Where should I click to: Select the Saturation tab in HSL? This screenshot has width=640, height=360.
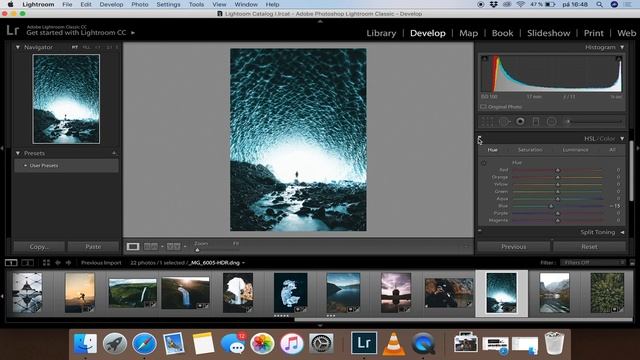tap(530, 150)
